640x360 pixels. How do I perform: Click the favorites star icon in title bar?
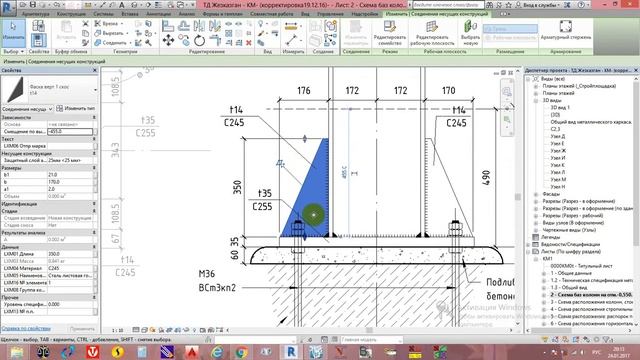509,5
